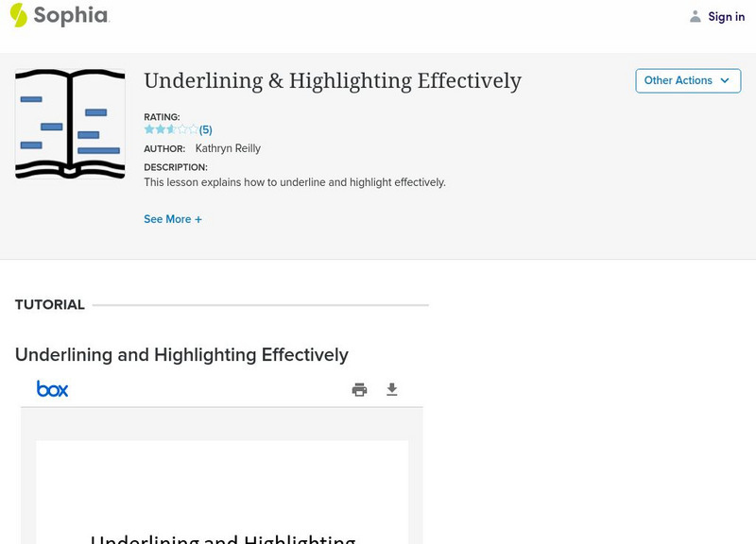Screen dimensions: 756x544
Task: Click the open book tutorial thumbnail icon
Action: tap(69, 122)
